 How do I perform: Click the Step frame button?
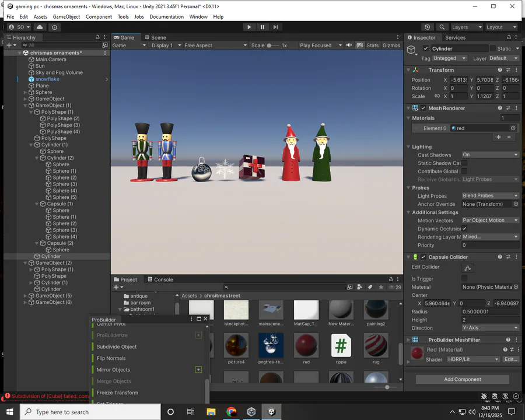point(275,27)
